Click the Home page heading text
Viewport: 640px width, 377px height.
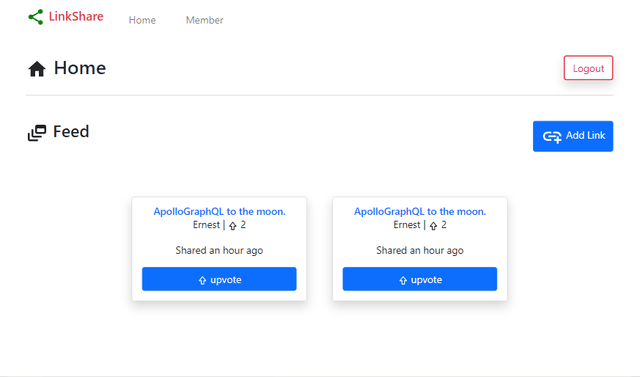pyautogui.click(x=80, y=68)
